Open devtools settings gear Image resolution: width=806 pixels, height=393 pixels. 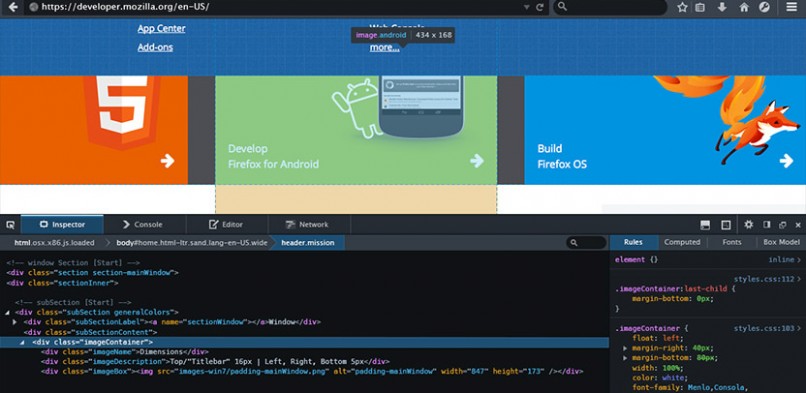749,224
